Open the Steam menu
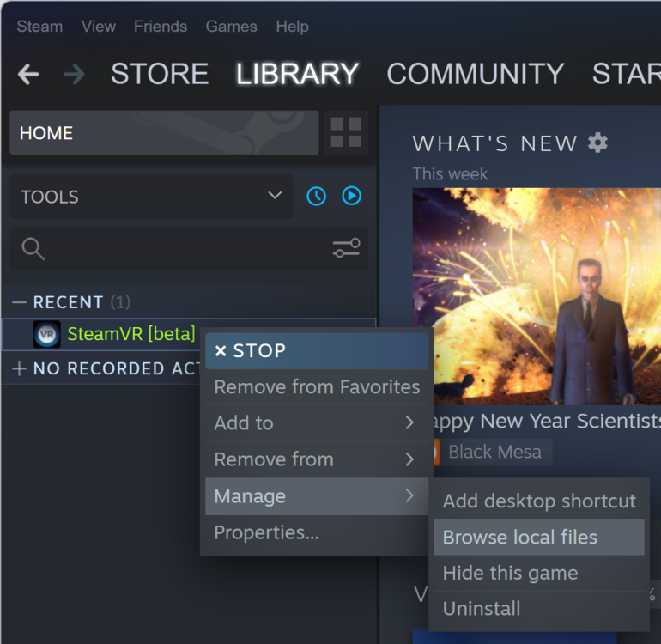The height and width of the screenshot is (644, 661). tap(39, 27)
